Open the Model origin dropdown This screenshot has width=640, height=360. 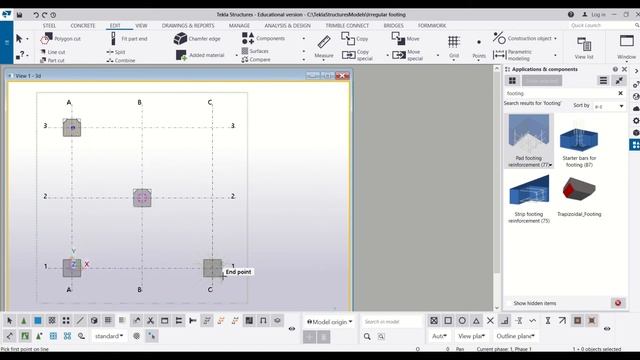329,322
